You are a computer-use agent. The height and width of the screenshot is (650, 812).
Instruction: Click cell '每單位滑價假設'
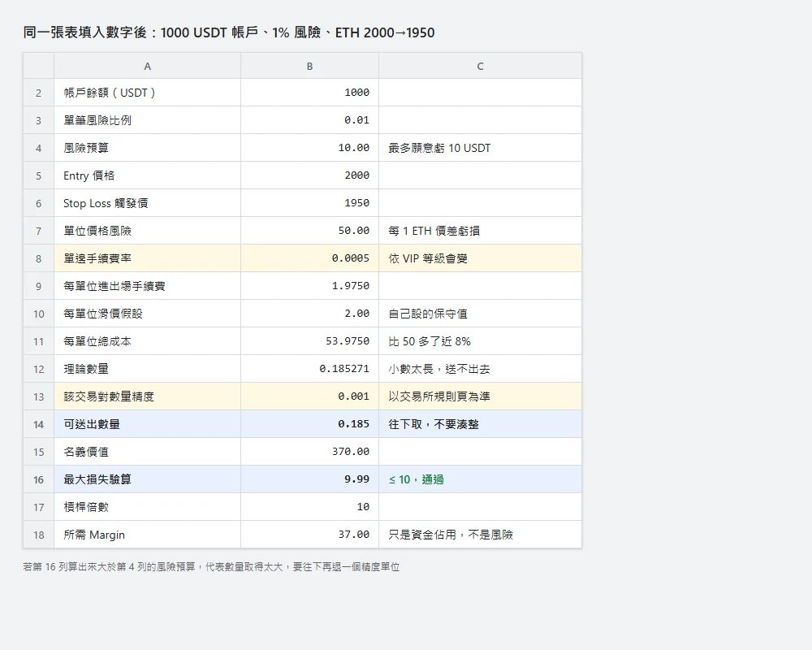tap(148, 314)
